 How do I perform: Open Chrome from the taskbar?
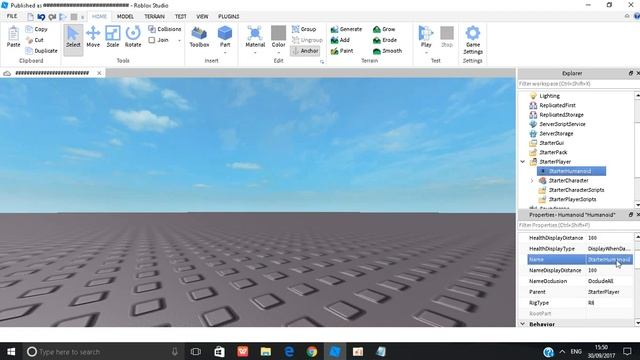tap(312, 351)
